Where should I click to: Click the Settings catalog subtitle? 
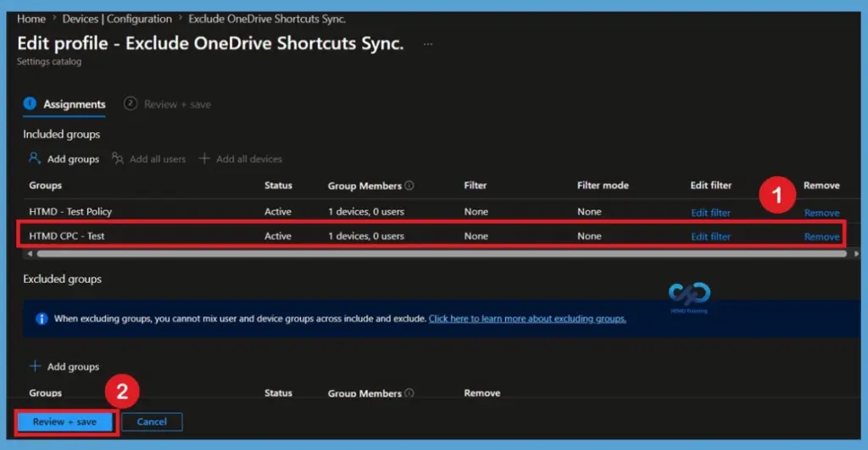click(x=48, y=61)
